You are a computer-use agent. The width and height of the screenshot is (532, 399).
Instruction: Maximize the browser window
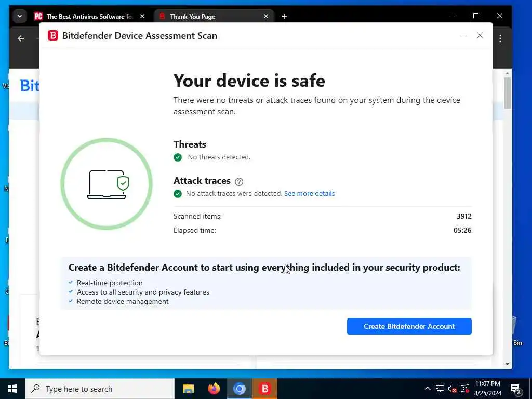pos(476,16)
